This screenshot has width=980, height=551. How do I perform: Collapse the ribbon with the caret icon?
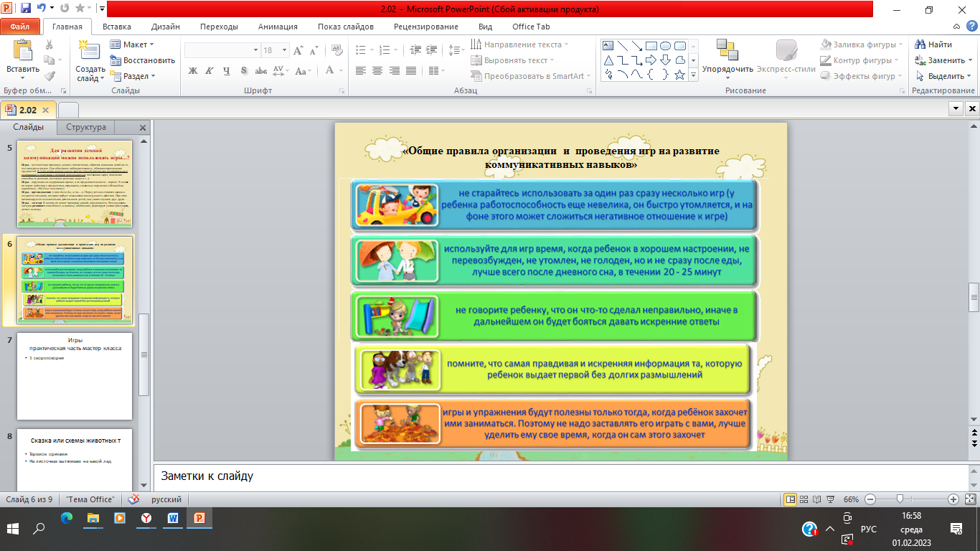(x=955, y=27)
